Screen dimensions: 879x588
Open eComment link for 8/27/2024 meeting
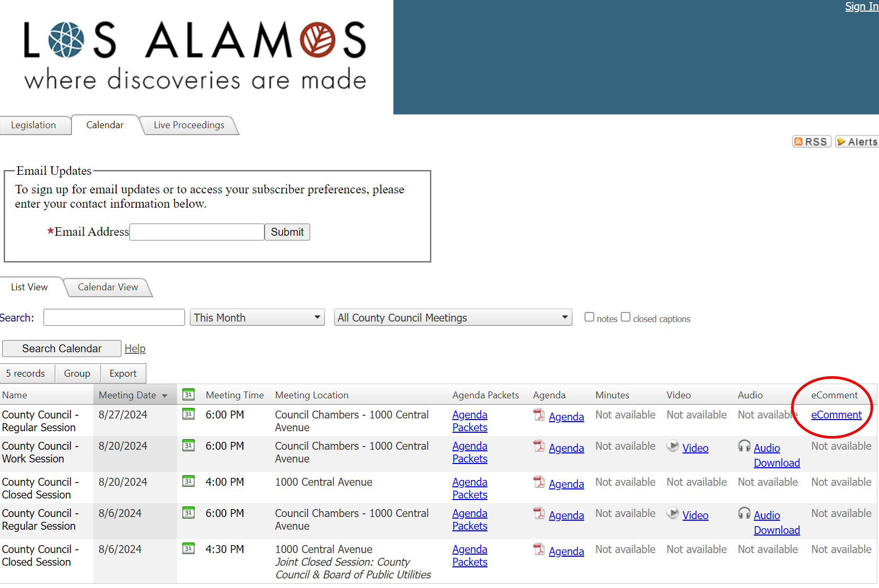(836, 415)
